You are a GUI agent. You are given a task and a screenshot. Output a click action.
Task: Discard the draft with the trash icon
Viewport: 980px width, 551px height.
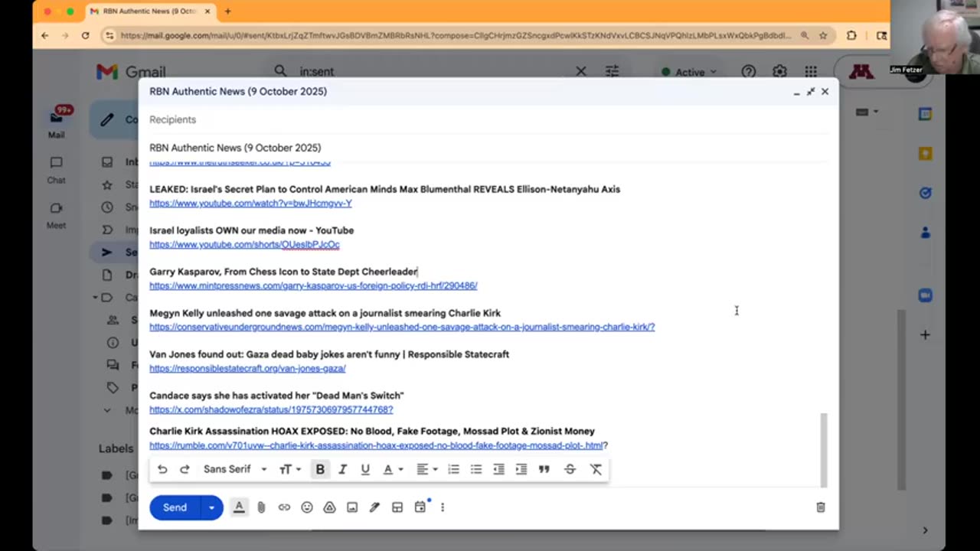[x=821, y=507]
